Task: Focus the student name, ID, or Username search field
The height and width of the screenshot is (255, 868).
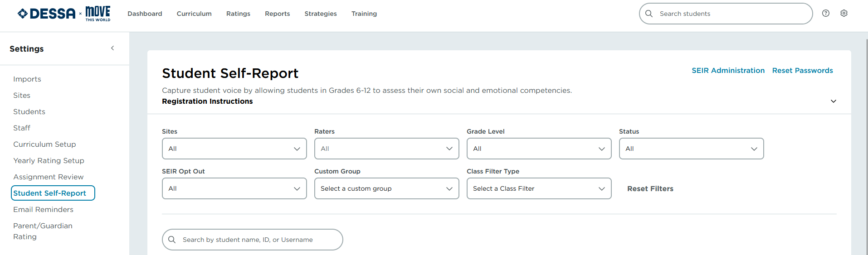Action: click(253, 240)
